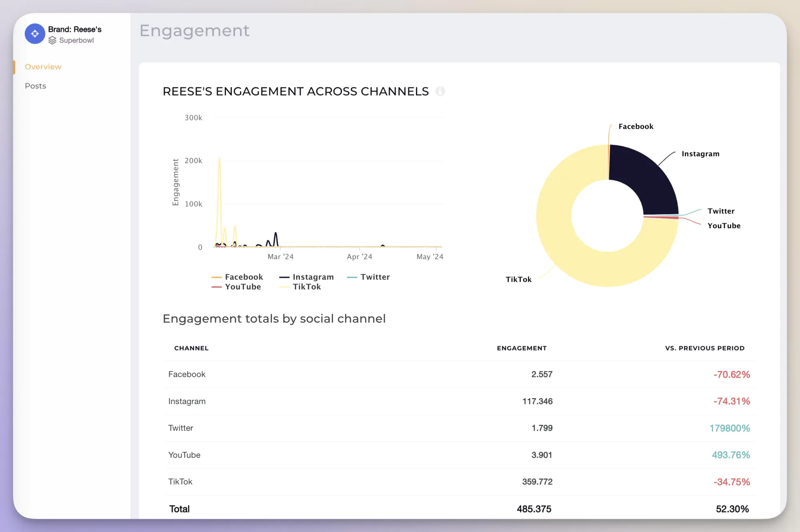Click the TikTok donut label
The height and width of the screenshot is (532, 800).
(x=518, y=279)
